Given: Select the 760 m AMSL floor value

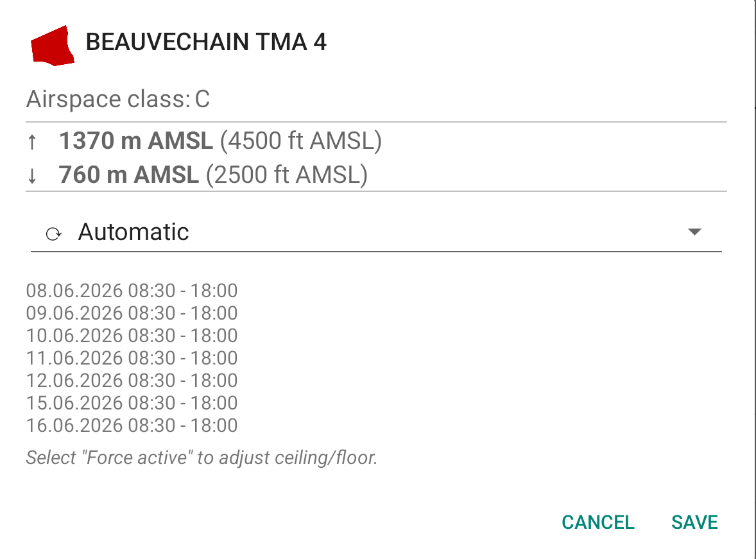Looking at the screenshot, I should click(129, 175).
